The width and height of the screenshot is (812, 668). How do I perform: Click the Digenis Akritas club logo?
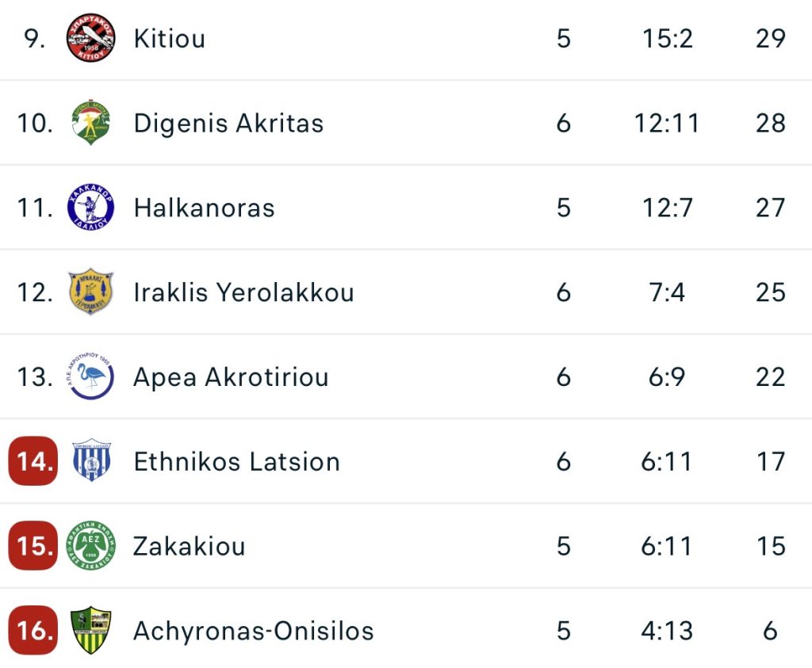90,123
